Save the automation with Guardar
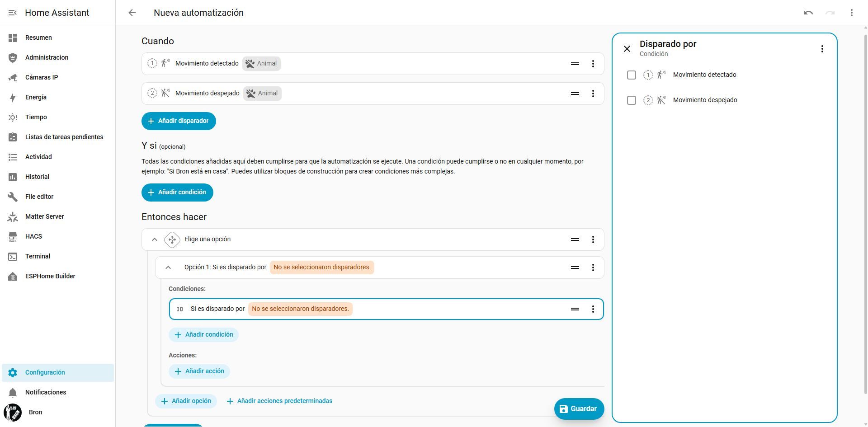 579,409
